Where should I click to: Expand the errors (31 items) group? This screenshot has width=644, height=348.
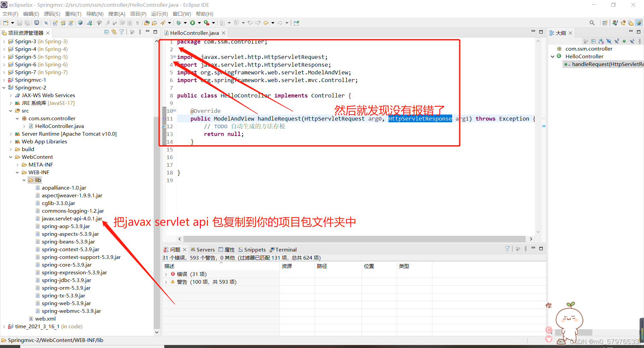[x=166, y=274]
